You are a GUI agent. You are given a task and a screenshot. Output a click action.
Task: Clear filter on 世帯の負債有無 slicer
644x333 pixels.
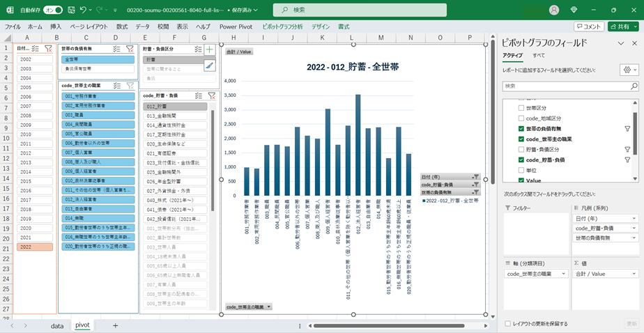click(130, 49)
